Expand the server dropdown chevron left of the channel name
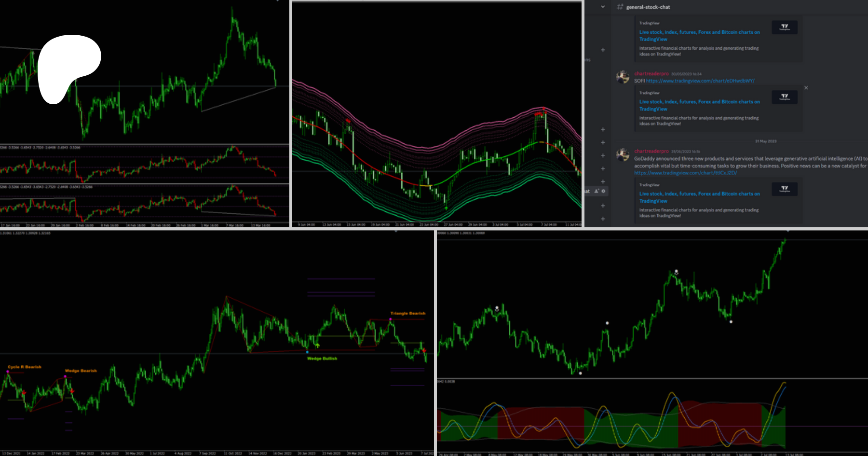The width and height of the screenshot is (868, 456). tap(603, 7)
